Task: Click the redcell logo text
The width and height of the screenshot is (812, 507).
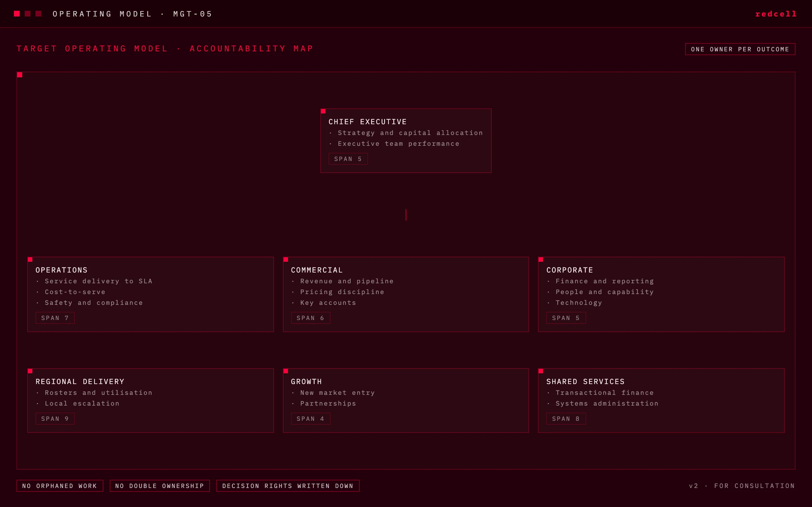Action: click(776, 14)
